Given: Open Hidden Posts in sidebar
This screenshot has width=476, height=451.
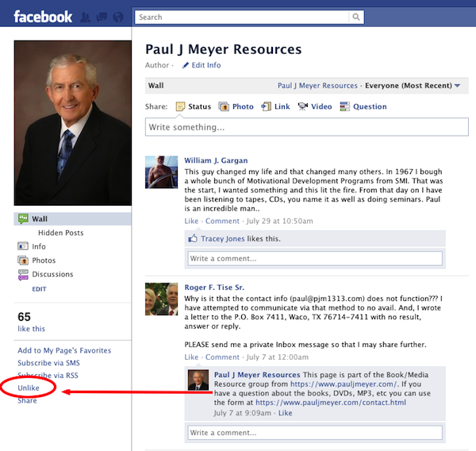Looking at the screenshot, I should [x=61, y=233].
